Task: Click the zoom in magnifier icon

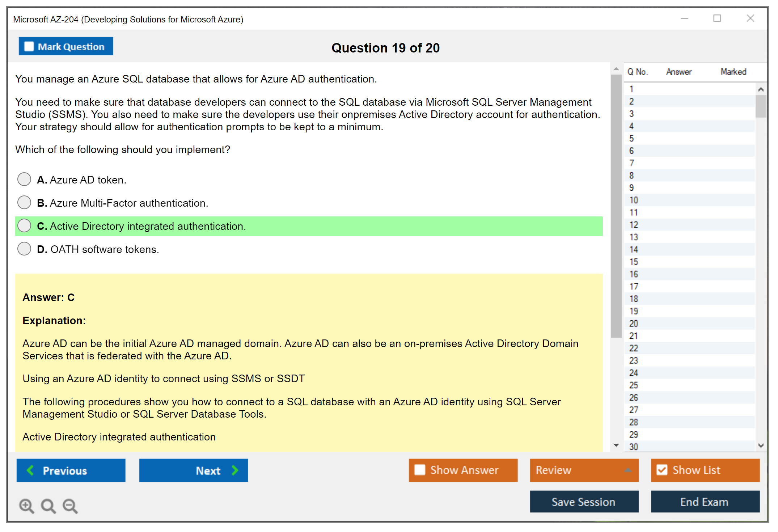Action: click(x=26, y=506)
